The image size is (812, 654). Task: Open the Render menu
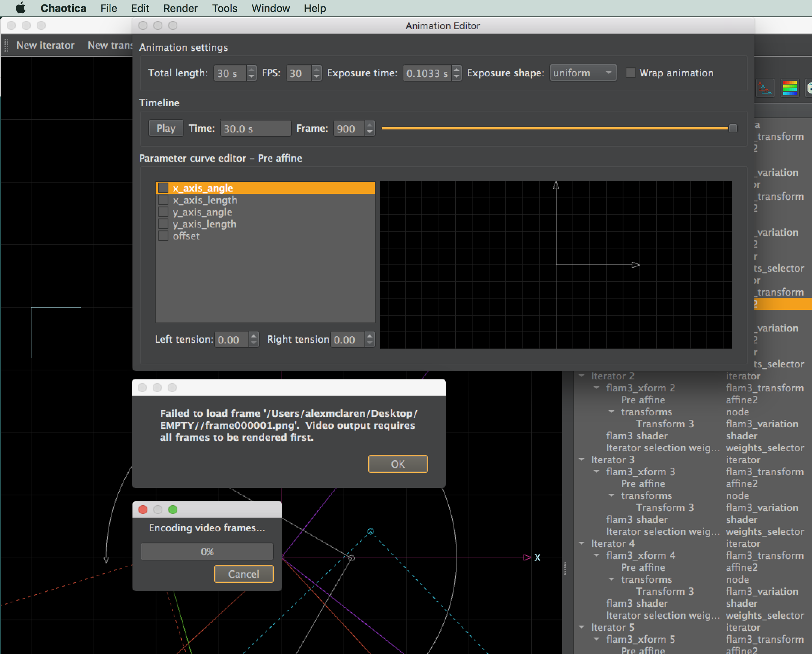(x=180, y=8)
